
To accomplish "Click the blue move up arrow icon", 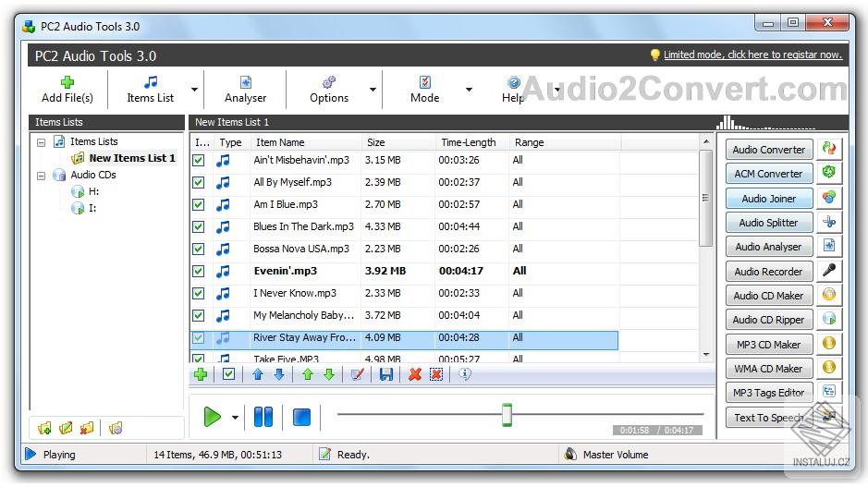I will (x=257, y=374).
